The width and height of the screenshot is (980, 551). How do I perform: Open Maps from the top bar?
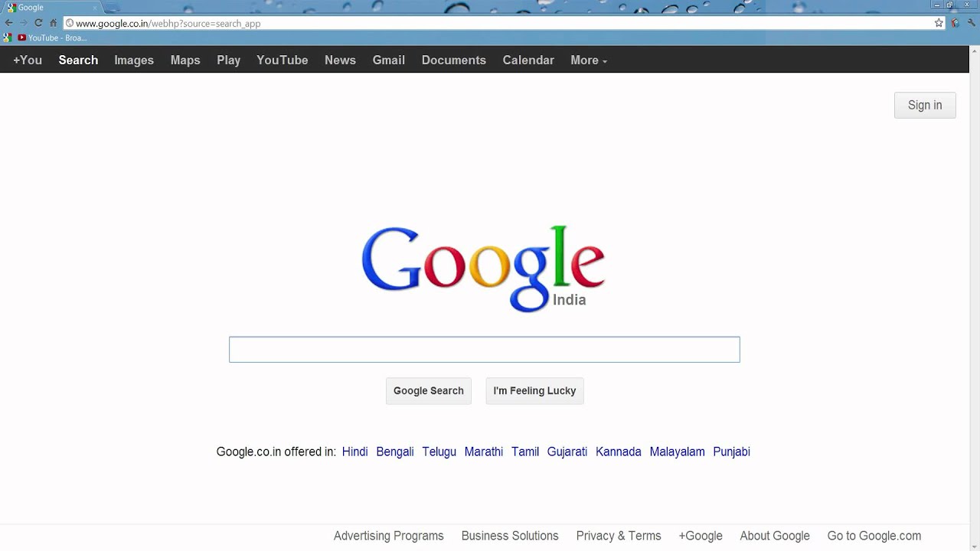coord(185,60)
